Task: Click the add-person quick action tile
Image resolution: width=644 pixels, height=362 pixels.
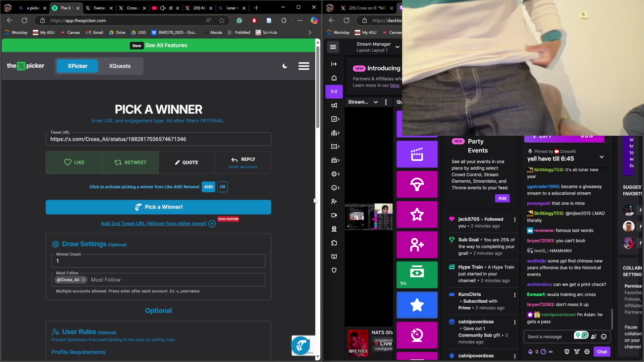Action: coord(417,245)
